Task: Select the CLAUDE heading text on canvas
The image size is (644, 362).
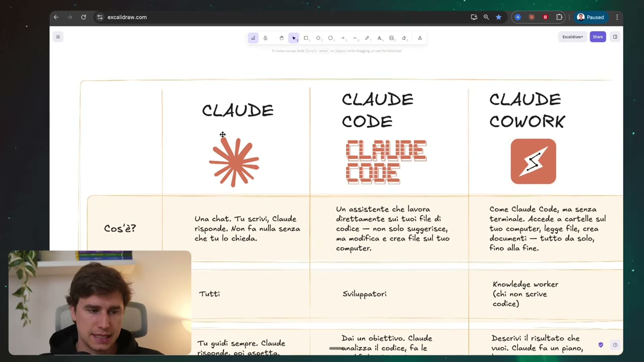Action: coord(238,111)
